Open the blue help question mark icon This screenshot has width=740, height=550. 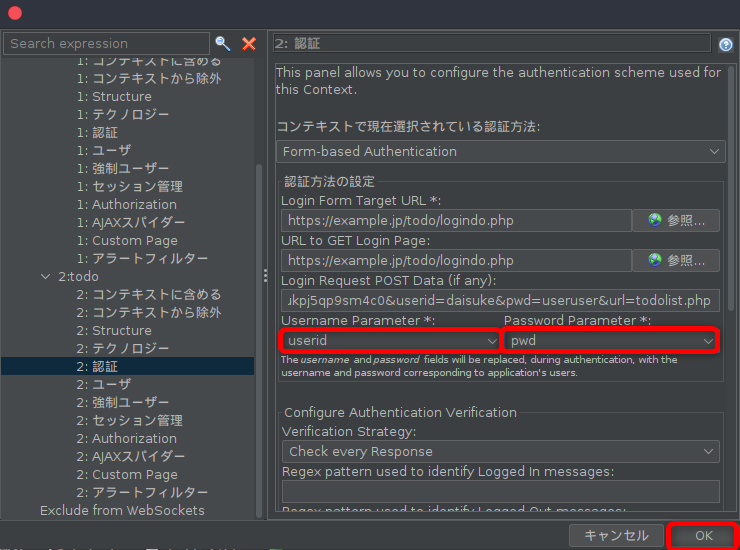[x=725, y=44]
